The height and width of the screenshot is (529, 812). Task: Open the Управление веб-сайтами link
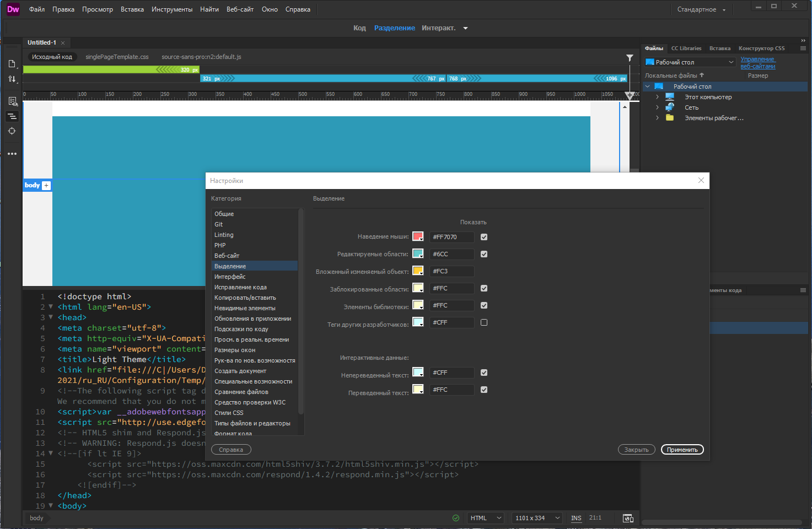(758, 62)
